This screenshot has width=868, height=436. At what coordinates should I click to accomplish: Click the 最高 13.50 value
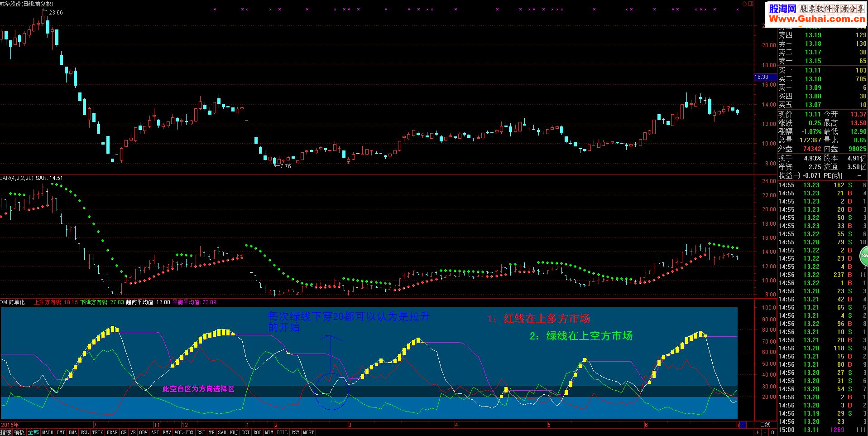858,123
